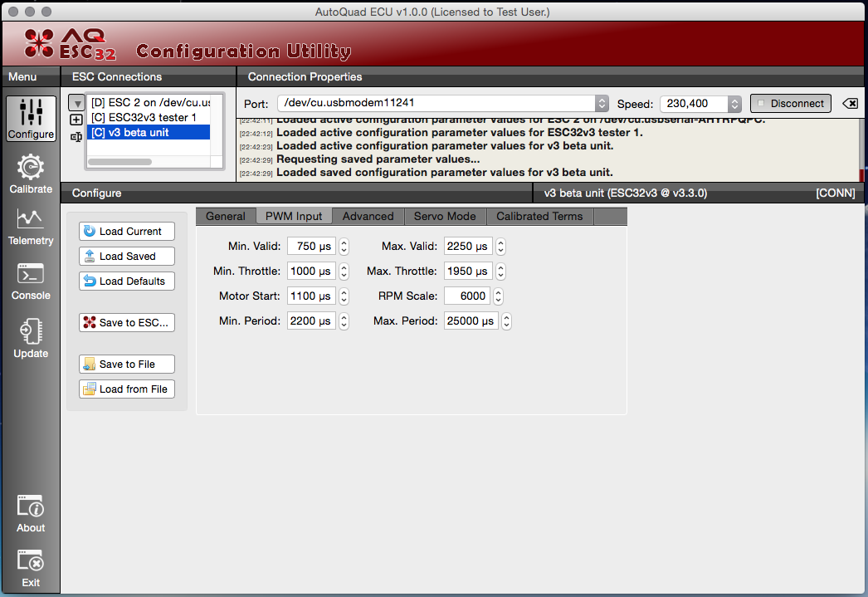868x597 pixels.
Task: Click the Load Saved button
Action: coord(127,256)
